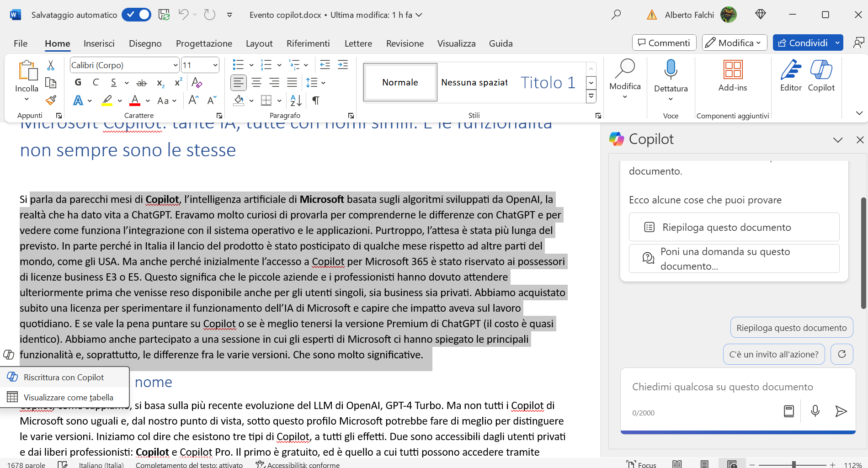Open Modifica mode dropdown
This screenshot has height=468, width=868.
point(735,43)
